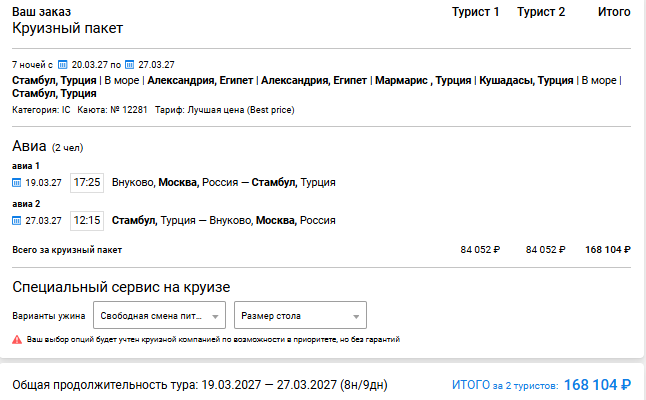This screenshot has height=400, width=646.
Task: Click the авиа 2 label
Action: point(26,204)
